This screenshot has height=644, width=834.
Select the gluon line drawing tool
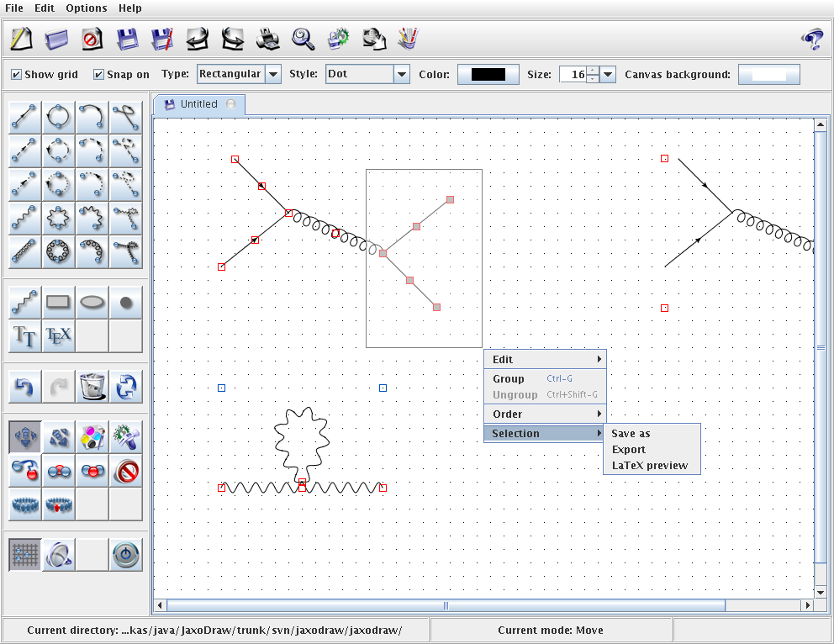[25, 251]
